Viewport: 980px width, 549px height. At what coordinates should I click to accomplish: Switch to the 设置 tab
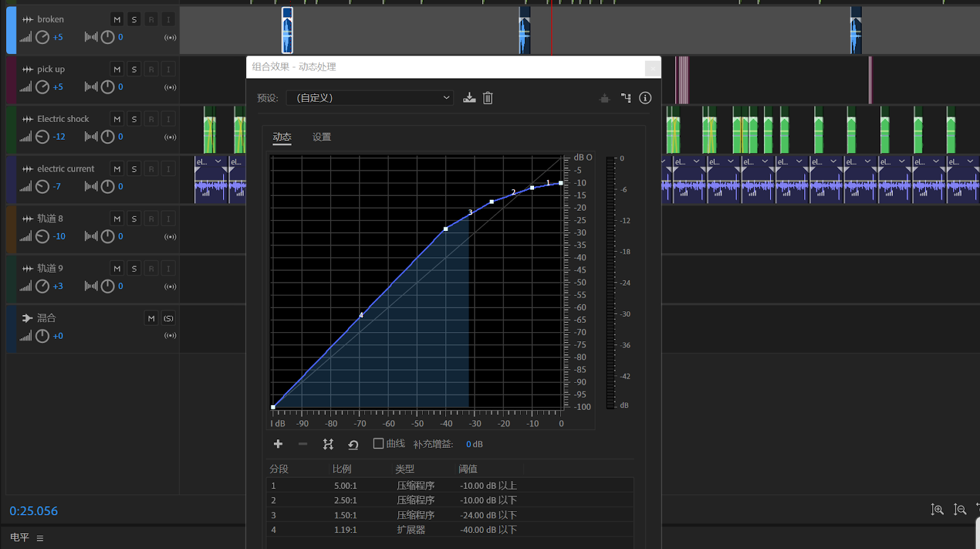[x=322, y=137]
